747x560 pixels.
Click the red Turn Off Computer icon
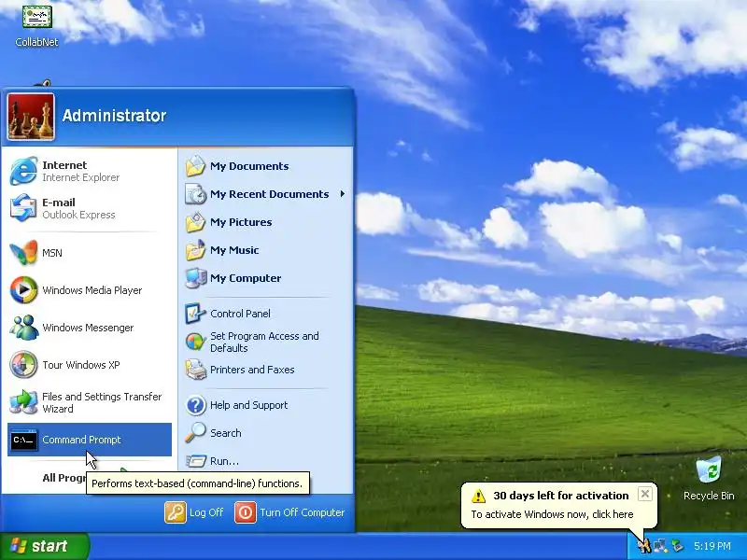[246, 512]
